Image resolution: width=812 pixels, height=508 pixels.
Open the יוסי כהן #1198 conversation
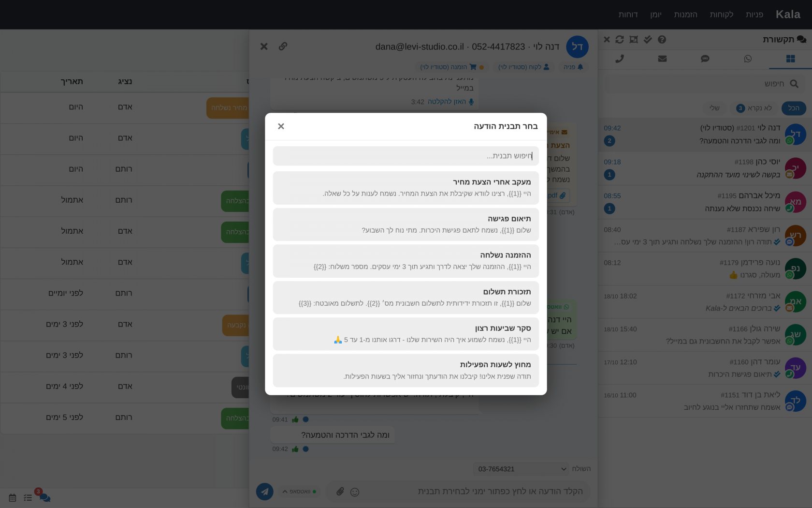pyautogui.click(x=705, y=168)
